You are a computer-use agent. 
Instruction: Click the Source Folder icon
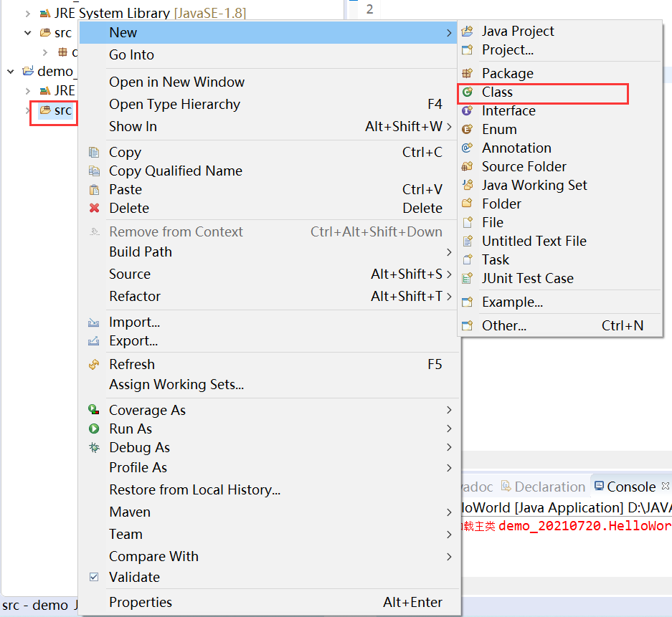click(x=467, y=166)
